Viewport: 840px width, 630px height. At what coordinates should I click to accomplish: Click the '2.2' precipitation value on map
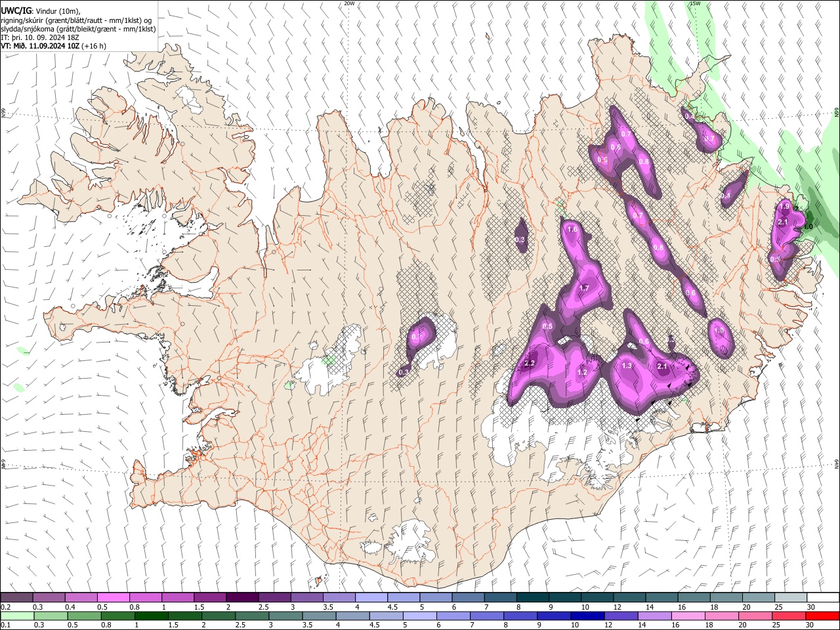coord(530,363)
